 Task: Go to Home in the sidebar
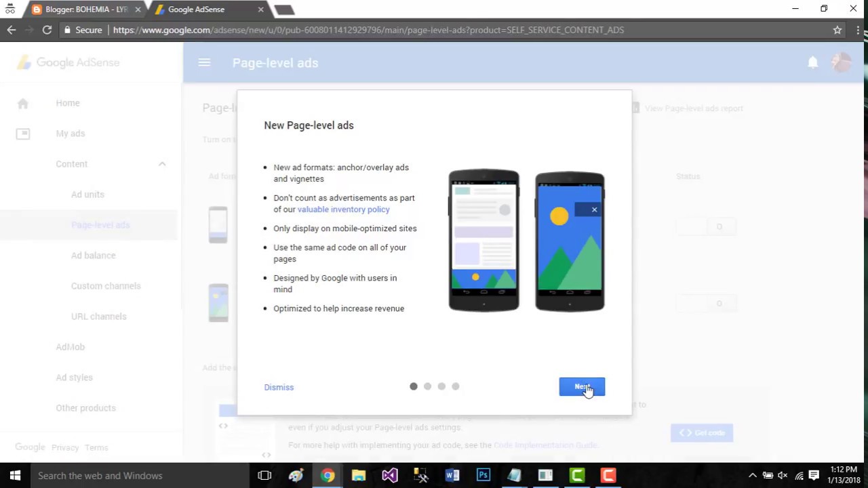coord(68,103)
